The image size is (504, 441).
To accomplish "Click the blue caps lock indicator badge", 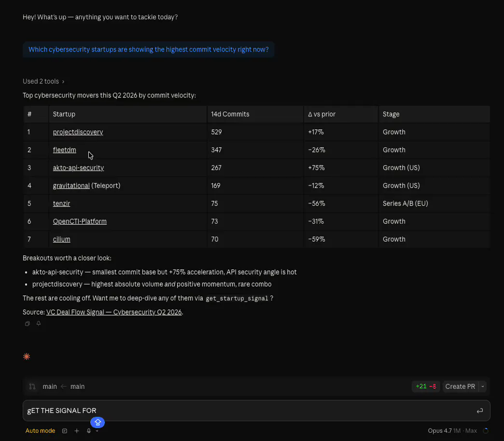I will pos(98,422).
